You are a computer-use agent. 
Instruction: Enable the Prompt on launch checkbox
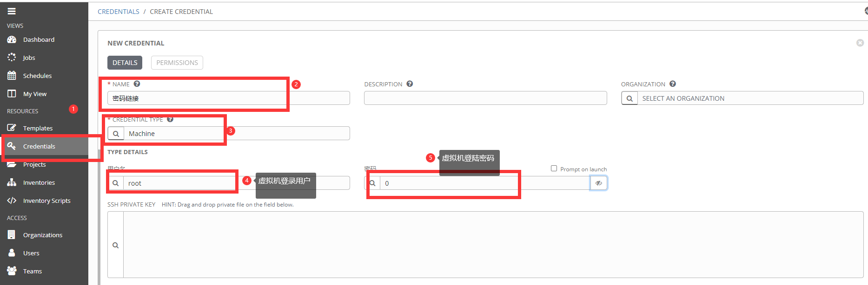coord(554,168)
